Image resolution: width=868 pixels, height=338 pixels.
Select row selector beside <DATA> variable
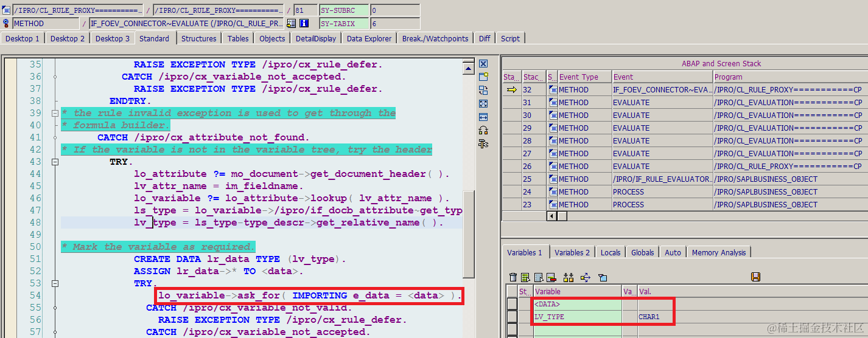513,304
